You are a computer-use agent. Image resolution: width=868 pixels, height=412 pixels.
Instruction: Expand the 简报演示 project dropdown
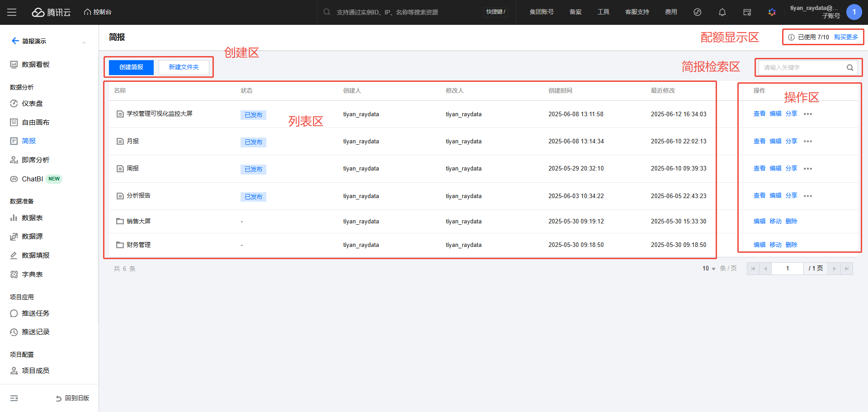click(84, 42)
